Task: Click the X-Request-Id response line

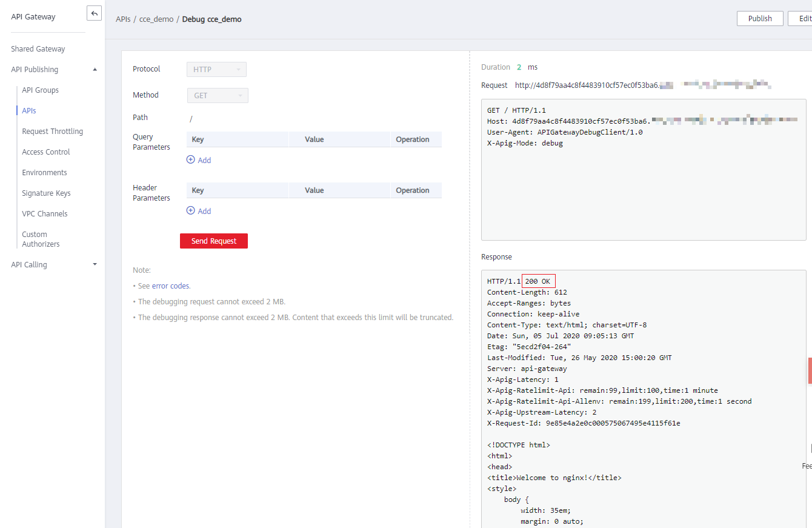Action: [x=584, y=423]
